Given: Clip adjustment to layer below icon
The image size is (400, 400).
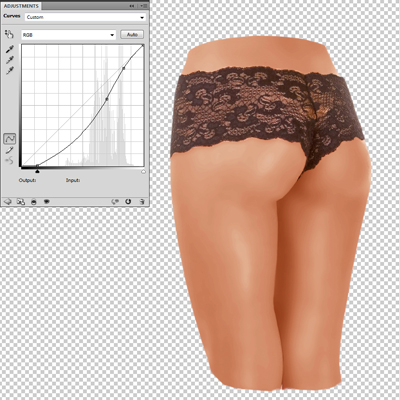Looking at the screenshot, I should tap(34, 202).
